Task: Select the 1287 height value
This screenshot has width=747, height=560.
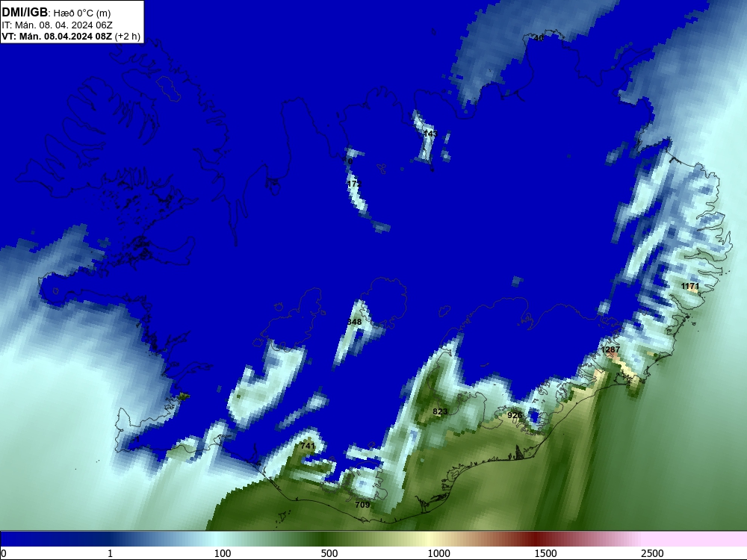Action: click(x=610, y=349)
